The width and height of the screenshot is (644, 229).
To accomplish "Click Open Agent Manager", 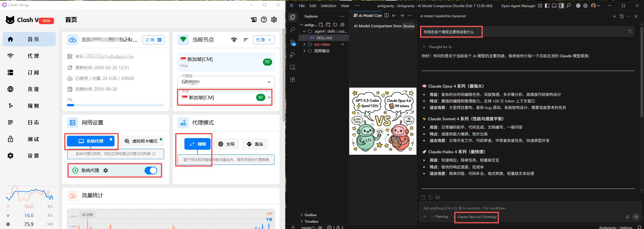I will click(518, 6).
